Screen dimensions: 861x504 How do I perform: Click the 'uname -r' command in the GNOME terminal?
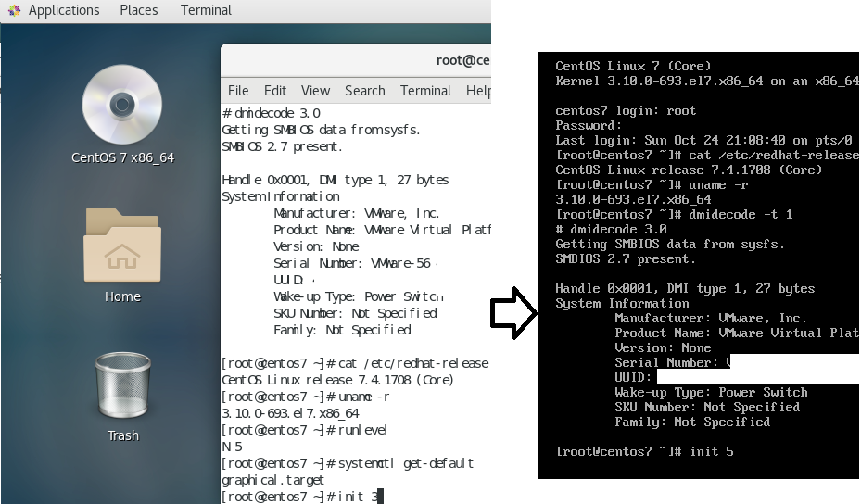(364, 397)
